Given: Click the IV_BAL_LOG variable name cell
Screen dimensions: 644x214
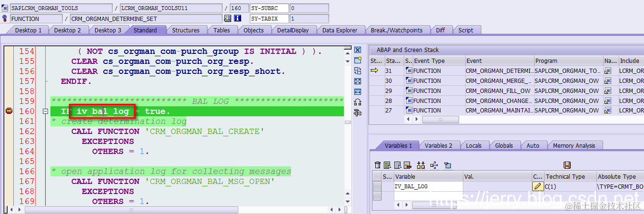Looking at the screenshot, I should pyautogui.click(x=428, y=186).
